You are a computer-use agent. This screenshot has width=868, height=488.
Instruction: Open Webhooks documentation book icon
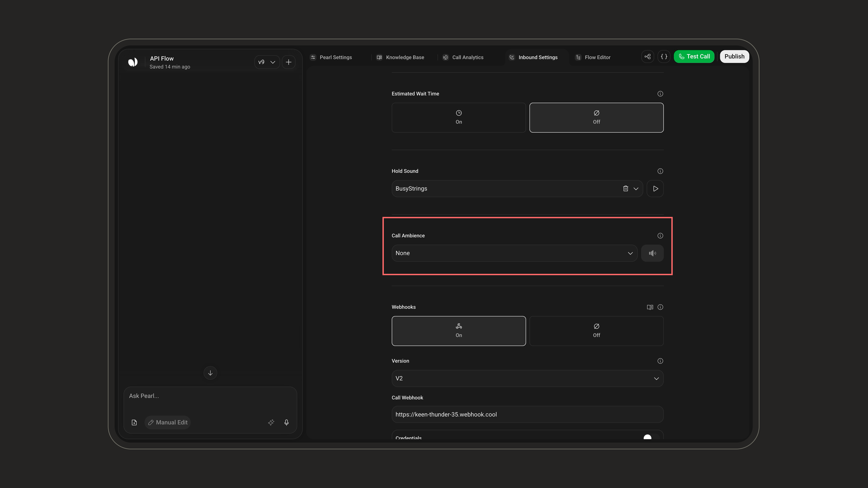650,307
